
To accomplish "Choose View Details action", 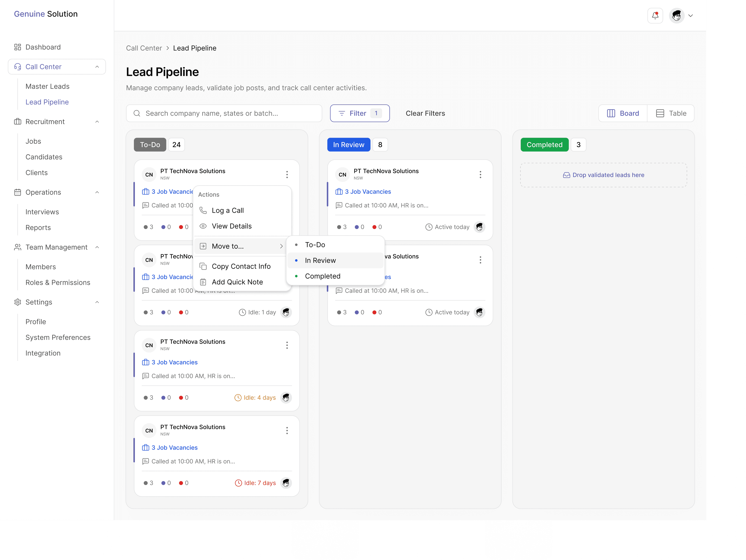I will [x=242, y=226].
